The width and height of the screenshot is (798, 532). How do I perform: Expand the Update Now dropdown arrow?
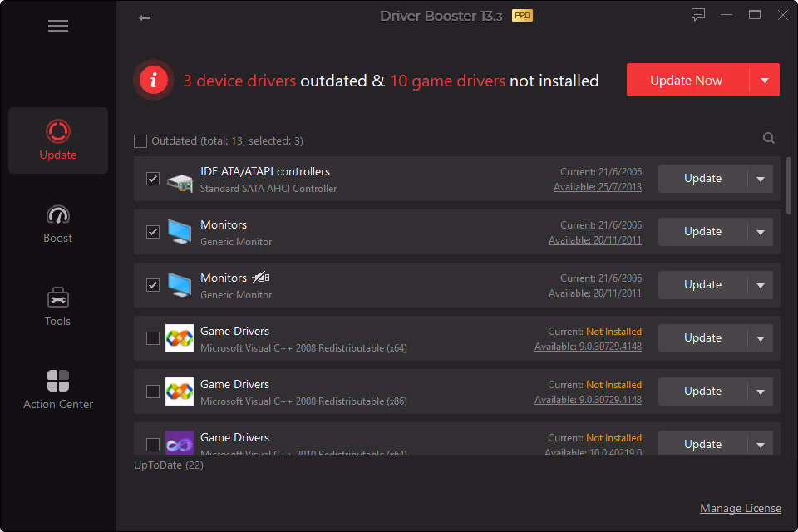click(764, 80)
